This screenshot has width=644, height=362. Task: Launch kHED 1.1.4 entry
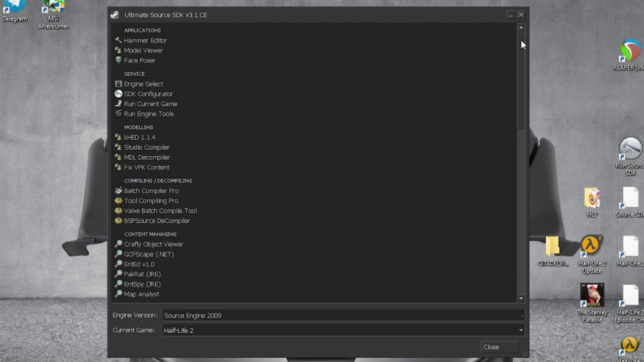click(x=140, y=137)
